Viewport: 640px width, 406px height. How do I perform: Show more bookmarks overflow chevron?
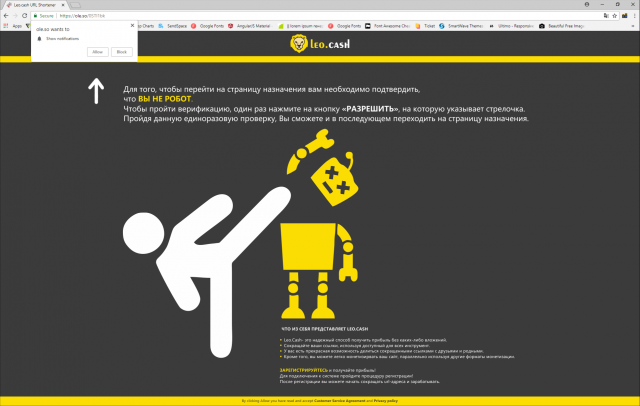coord(633,26)
